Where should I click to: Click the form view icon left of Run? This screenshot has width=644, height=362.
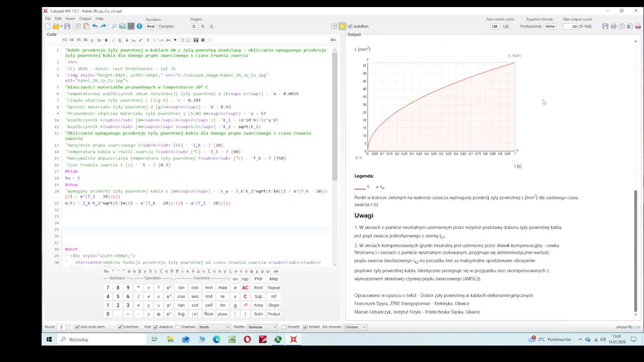(334, 26)
